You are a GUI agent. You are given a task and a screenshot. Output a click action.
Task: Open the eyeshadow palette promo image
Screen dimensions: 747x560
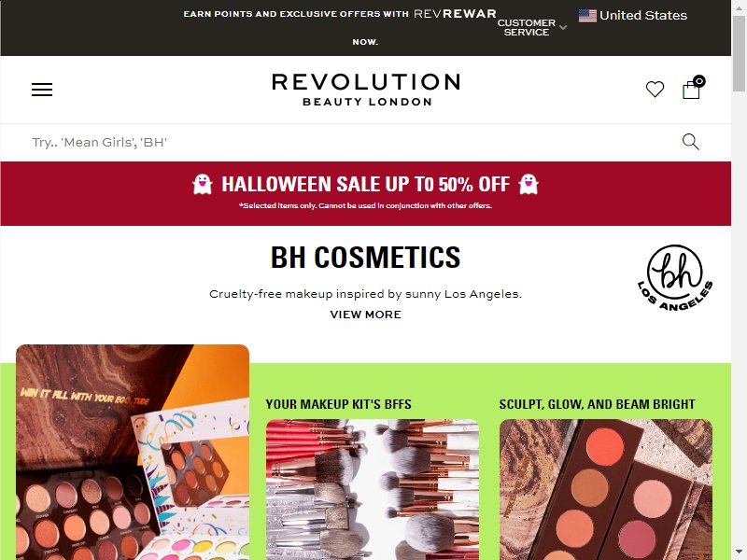point(133,452)
